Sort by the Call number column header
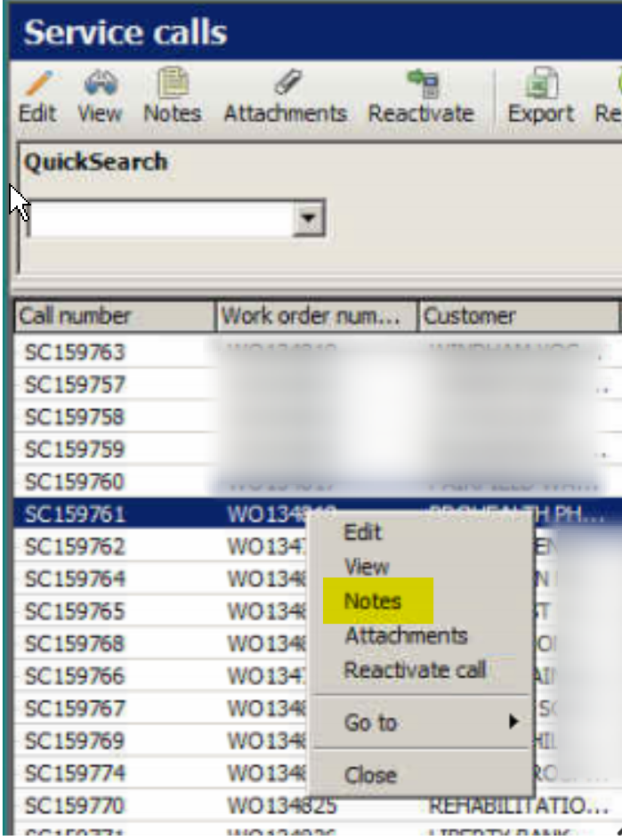This screenshot has width=622, height=840. tap(115, 317)
